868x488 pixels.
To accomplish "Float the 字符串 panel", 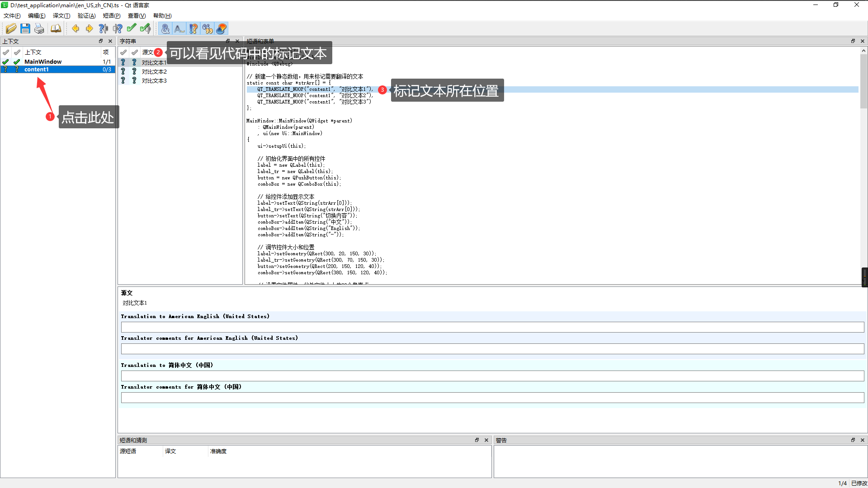I will [228, 41].
